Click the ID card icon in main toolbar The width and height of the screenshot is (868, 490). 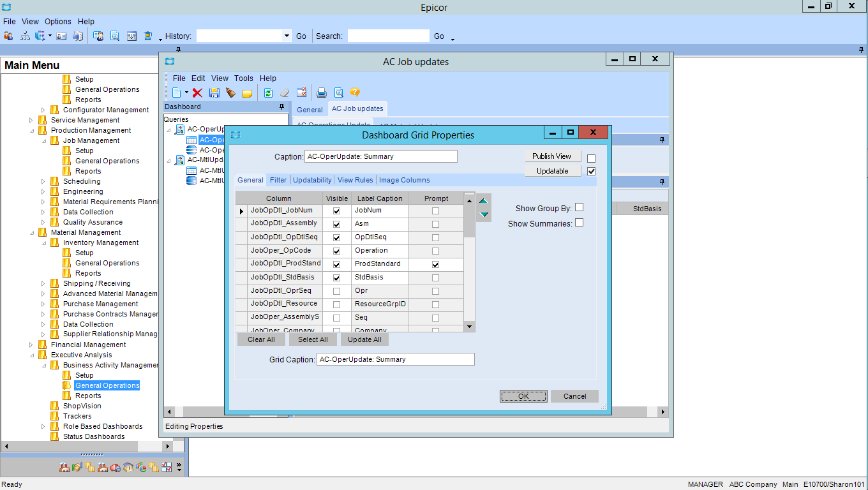coord(62,36)
